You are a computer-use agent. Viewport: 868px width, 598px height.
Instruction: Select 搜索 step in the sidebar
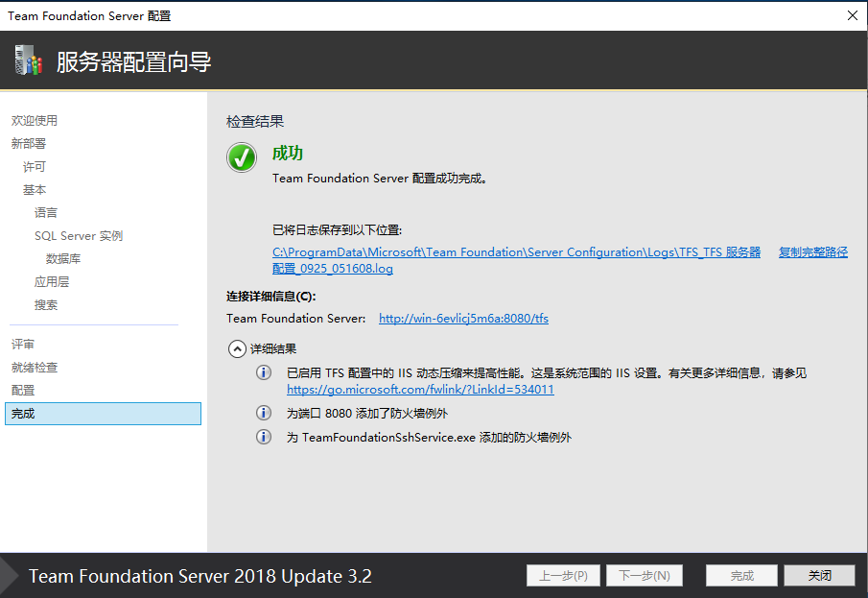tap(46, 305)
